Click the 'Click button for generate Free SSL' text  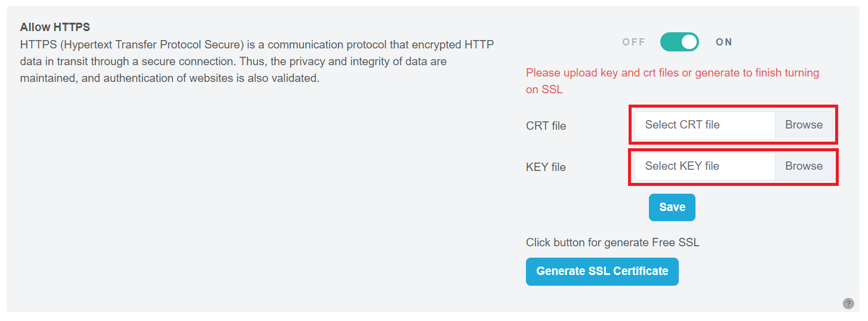[612, 243]
